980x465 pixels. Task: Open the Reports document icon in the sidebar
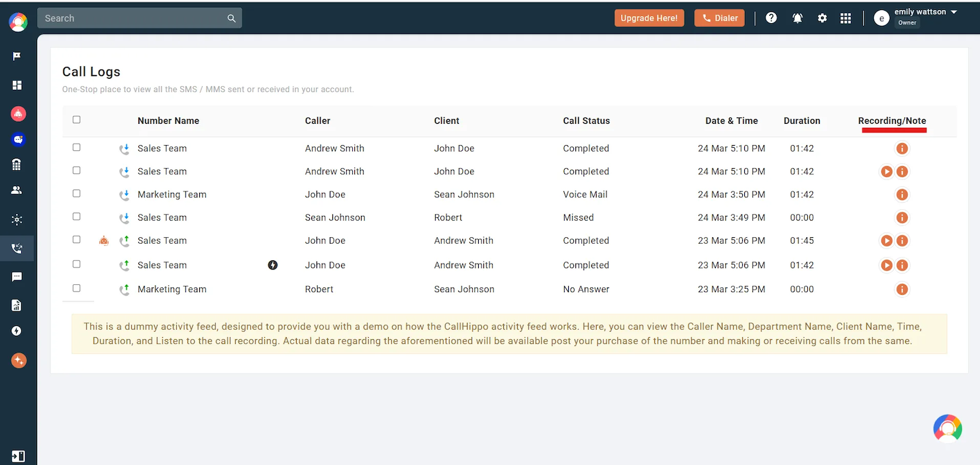(17, 304)
